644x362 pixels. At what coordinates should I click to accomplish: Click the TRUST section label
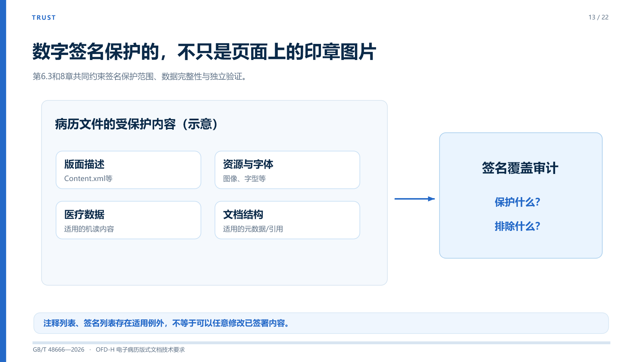tap(44, 17)
